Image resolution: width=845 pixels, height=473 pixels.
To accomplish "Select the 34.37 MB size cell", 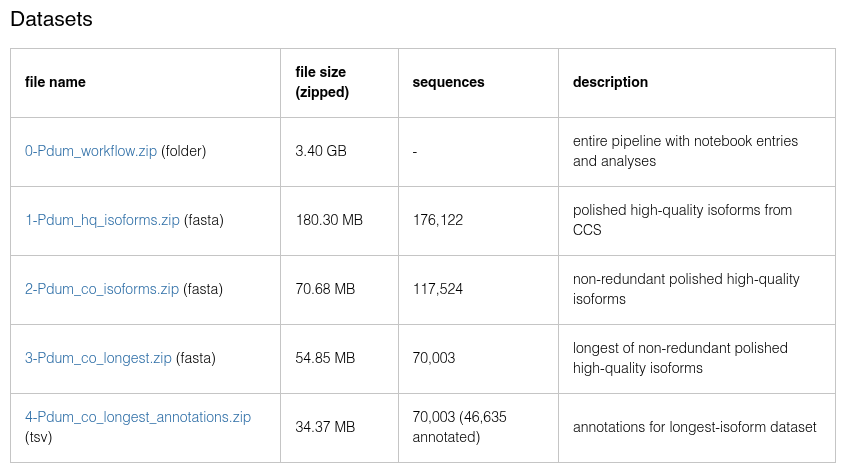I will 325,427.
